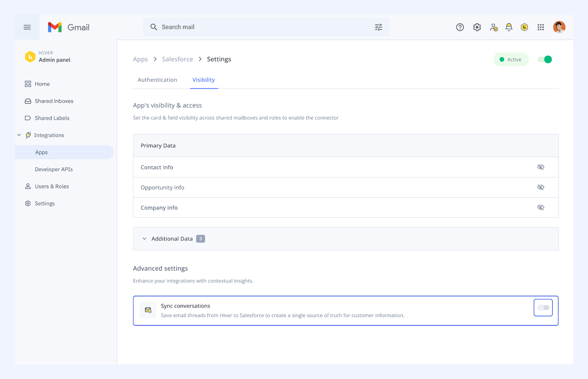Open the Help question mark icon
This screenshot has width=588, height=379.
(460, 27)
